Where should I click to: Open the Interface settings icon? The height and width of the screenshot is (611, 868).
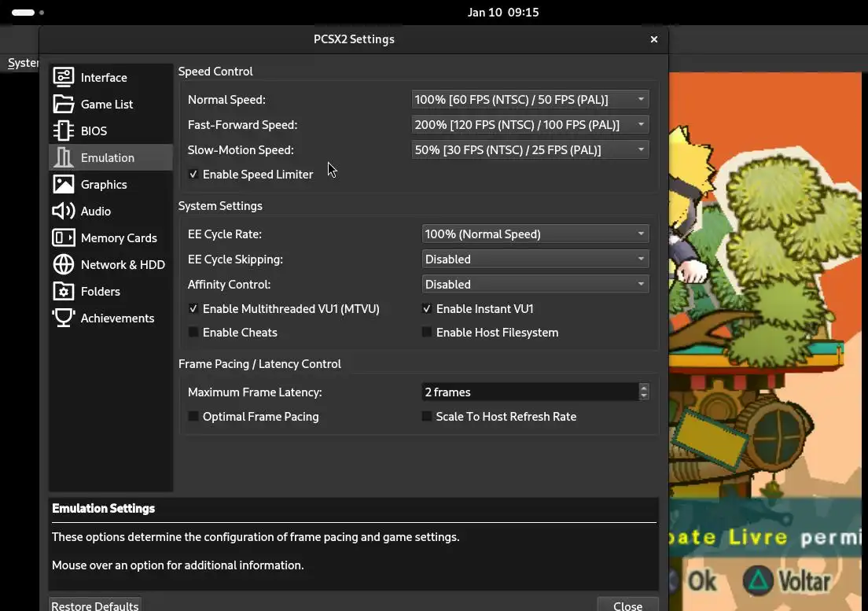pyautogui.click(x=63, y=77)
